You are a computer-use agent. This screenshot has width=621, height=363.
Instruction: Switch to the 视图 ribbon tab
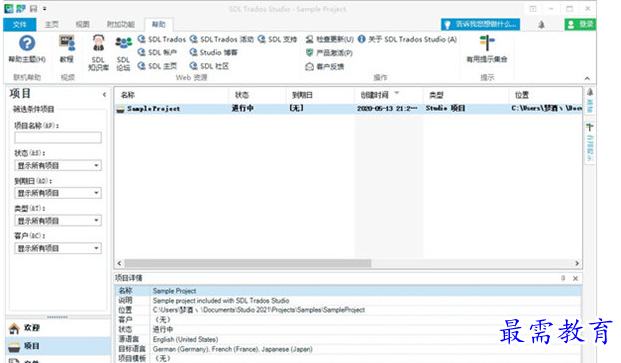(82, 25)
